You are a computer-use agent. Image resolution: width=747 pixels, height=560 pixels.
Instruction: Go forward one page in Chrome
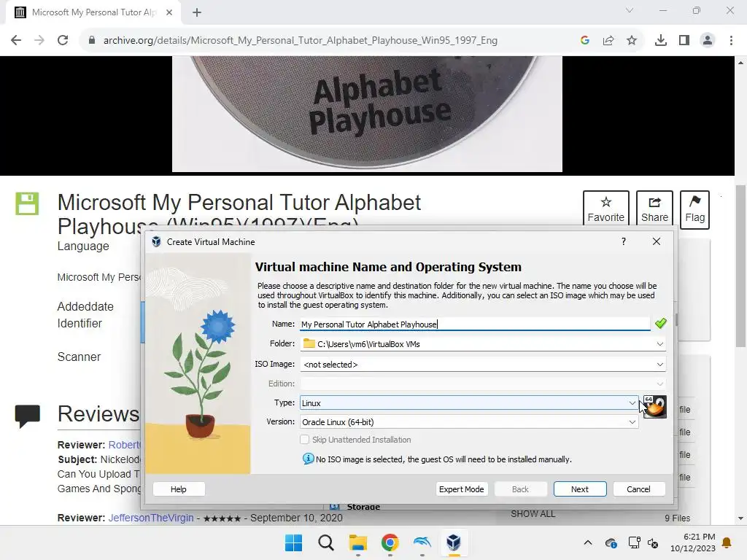point(39,41)
